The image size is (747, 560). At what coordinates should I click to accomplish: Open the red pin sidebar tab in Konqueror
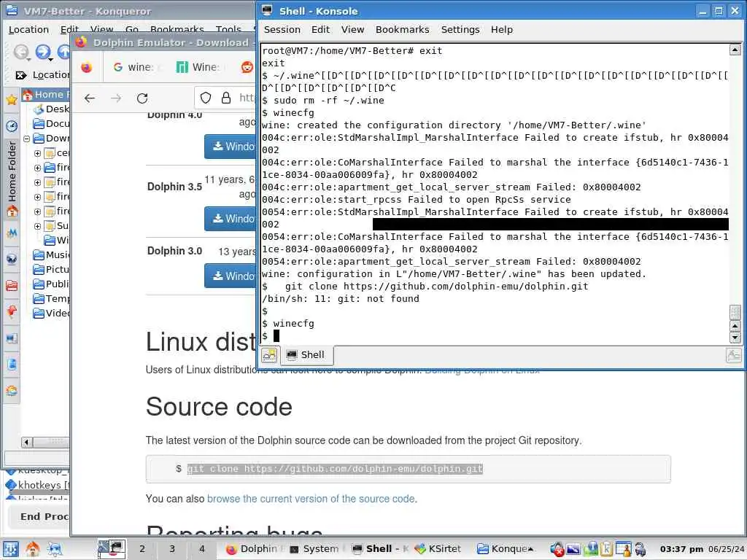click(x=12, y=312)
